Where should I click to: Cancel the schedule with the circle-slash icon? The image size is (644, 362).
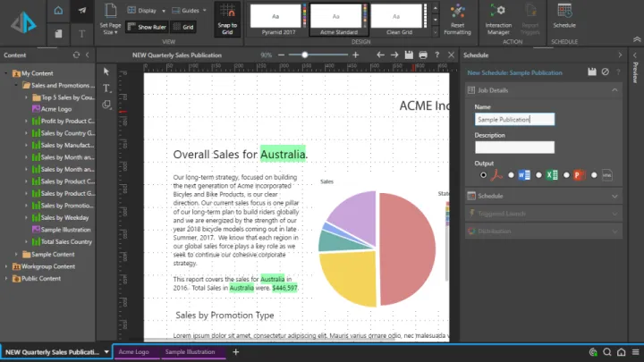tap(606, 72)
